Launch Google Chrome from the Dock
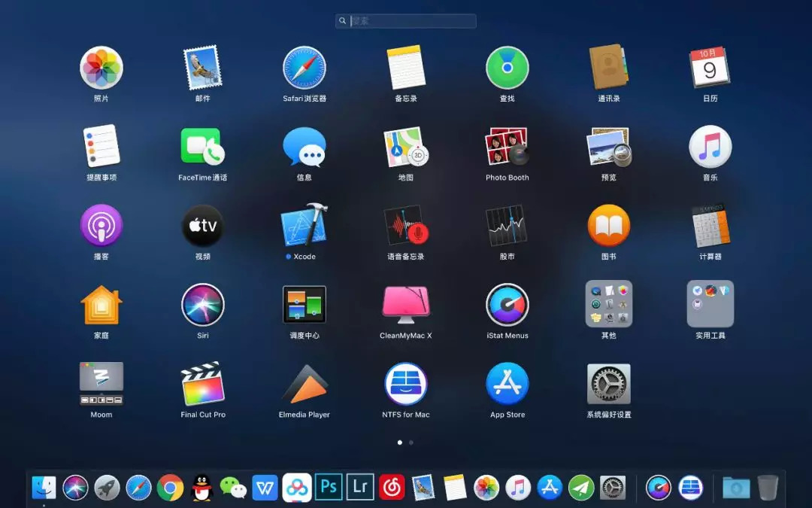This screenshot has height=508, width=812. [171, 488]
